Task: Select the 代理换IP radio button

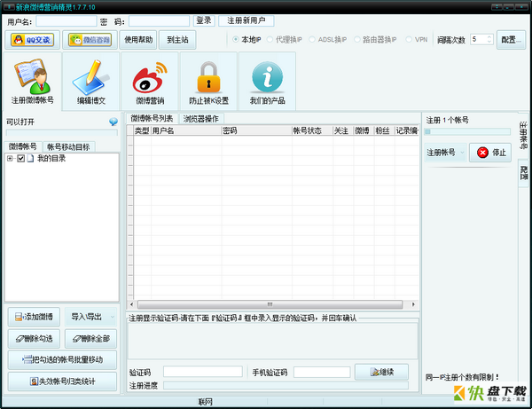Action: pos(270,39)
